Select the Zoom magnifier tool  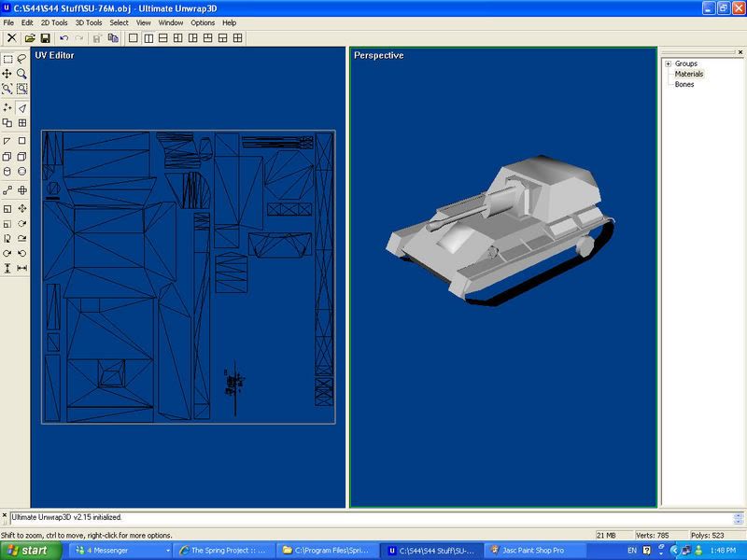click(x=21, y=74)
